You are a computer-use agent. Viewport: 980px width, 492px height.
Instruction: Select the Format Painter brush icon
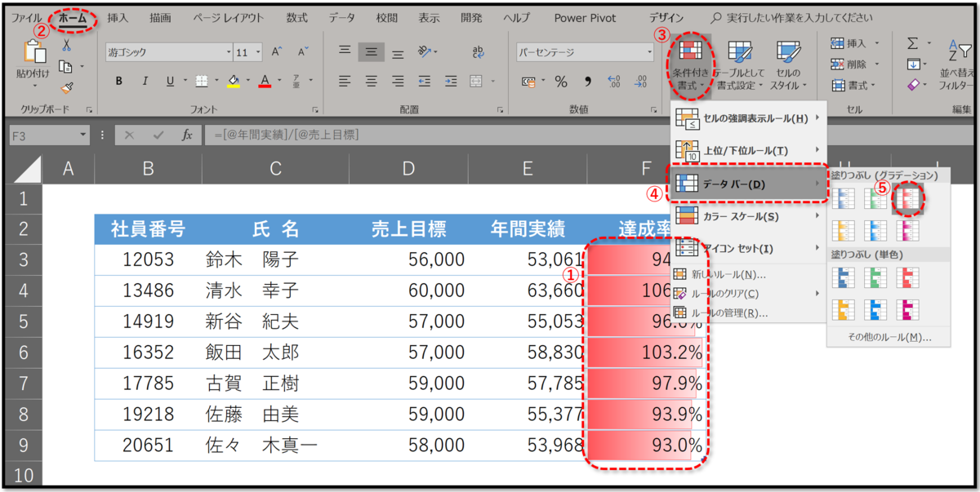[x=68, y=86]
